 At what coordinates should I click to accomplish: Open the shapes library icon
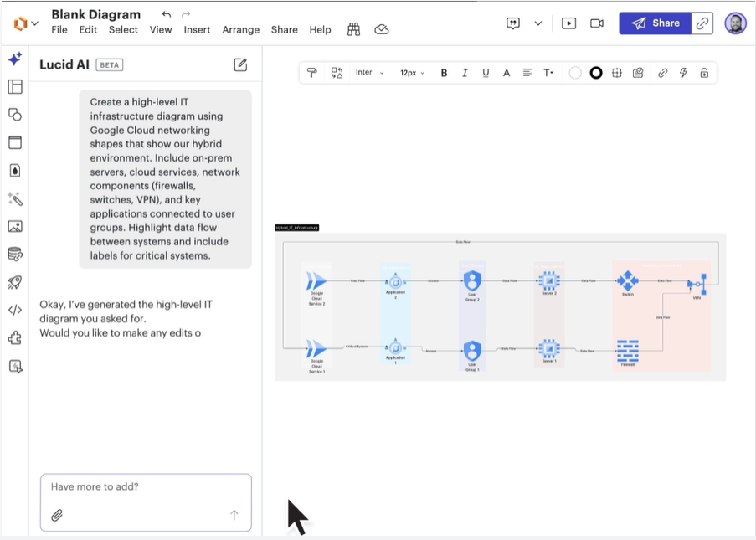pos(15,115)
